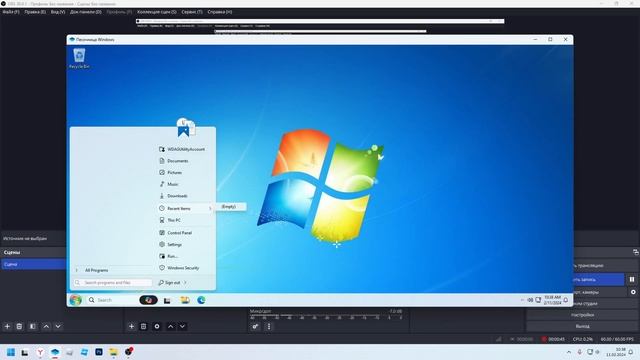Select the Сцена item in the scenes list
This screenshot has height=360, width=640.
[33, 264]
